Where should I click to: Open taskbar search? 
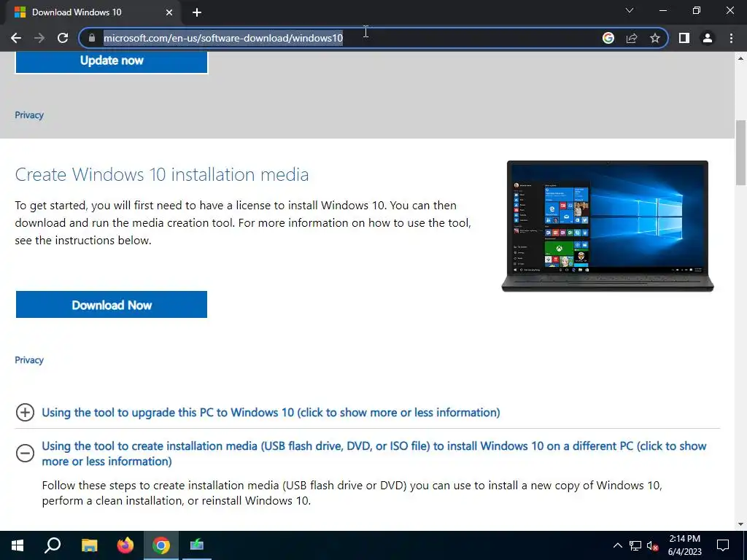[53, 545]
